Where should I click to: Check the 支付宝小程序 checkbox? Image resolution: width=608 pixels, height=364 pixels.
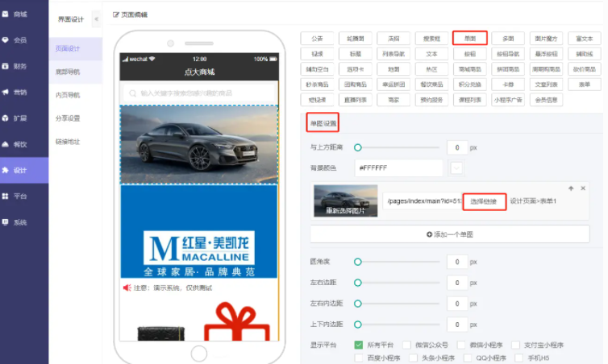tap(515, 345)
